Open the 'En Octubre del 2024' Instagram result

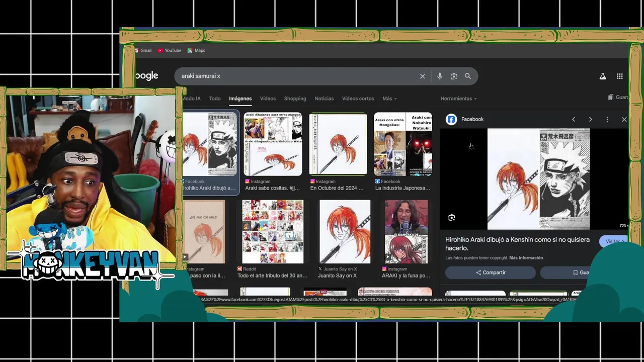[x=338, y=144]
